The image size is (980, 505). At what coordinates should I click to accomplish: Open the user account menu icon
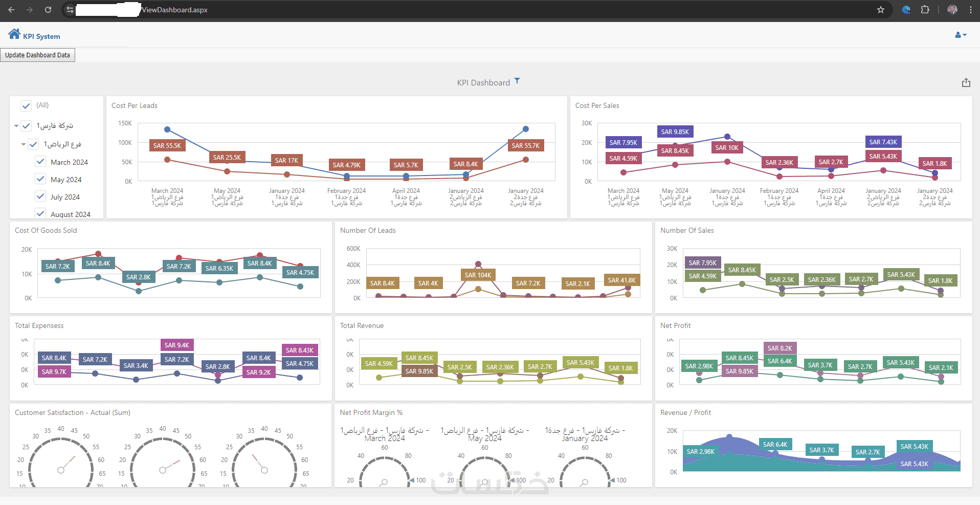(x=961, y=35)
